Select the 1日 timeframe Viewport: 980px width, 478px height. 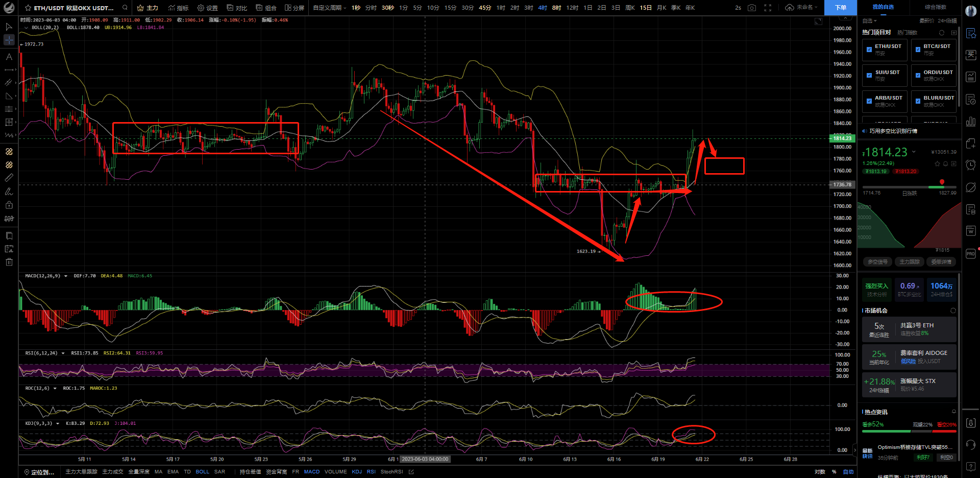click(588, 8)
